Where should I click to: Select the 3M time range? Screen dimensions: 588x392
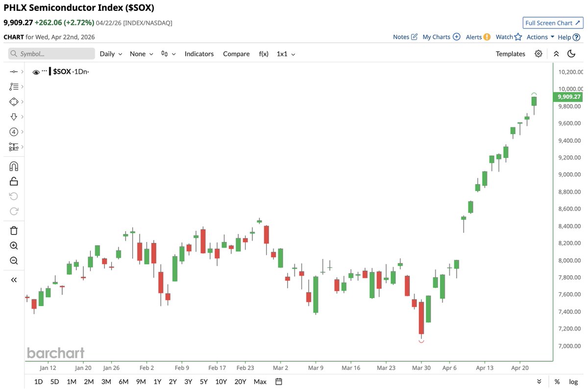(106, 381)
